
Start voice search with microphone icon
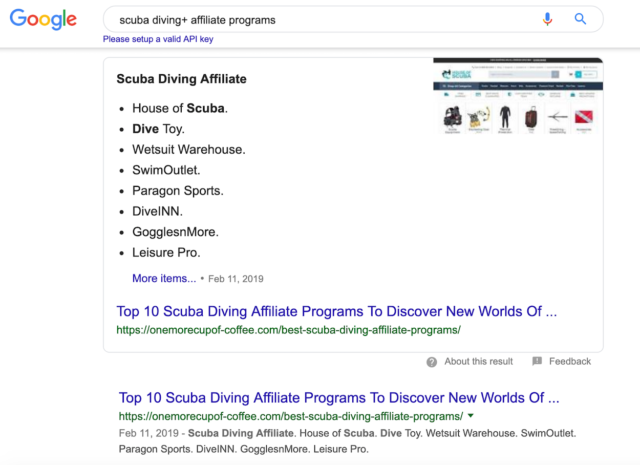[x=547, y=19]
